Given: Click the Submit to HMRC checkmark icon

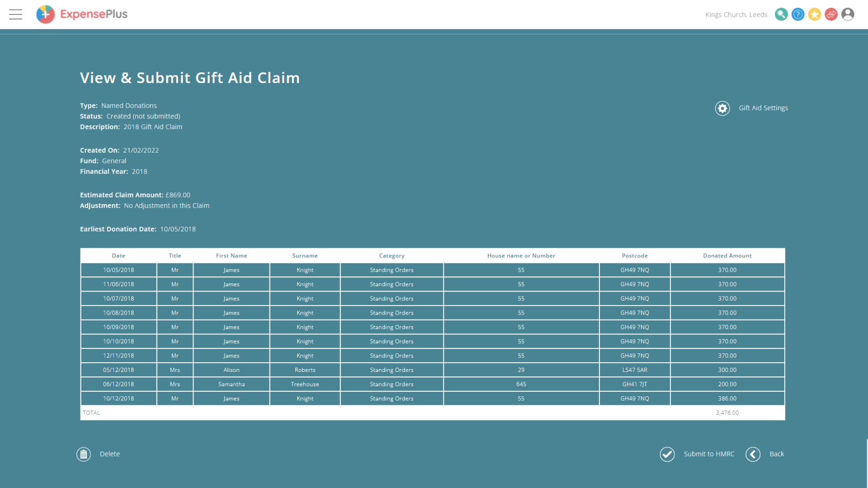Looking at the screenshot, I should (667, 454).
